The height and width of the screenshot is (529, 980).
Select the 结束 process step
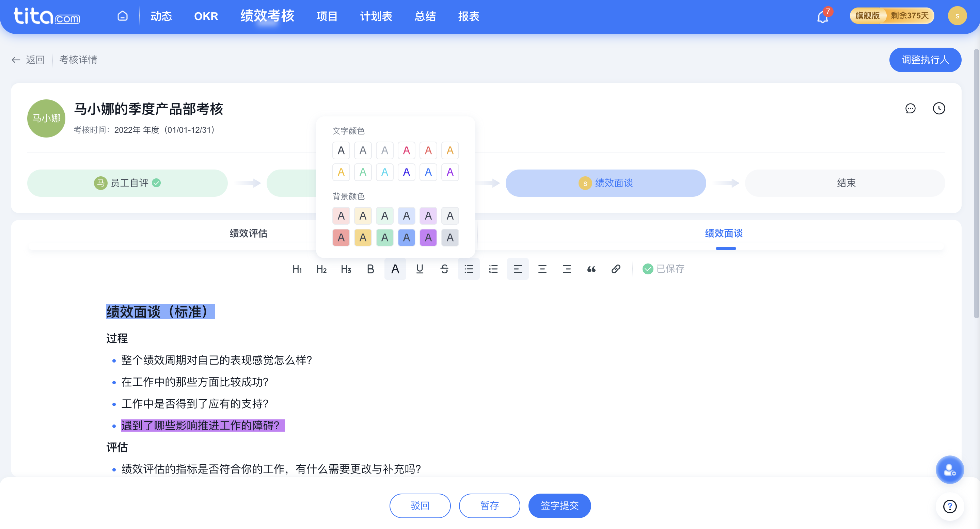845,183
